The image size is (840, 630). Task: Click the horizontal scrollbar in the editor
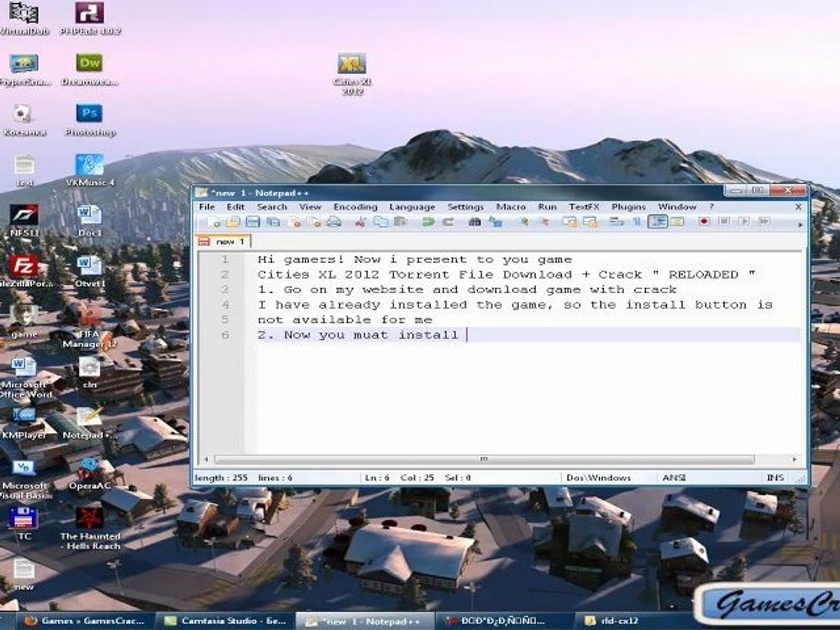pyautogui.click(x=484, y=459)
